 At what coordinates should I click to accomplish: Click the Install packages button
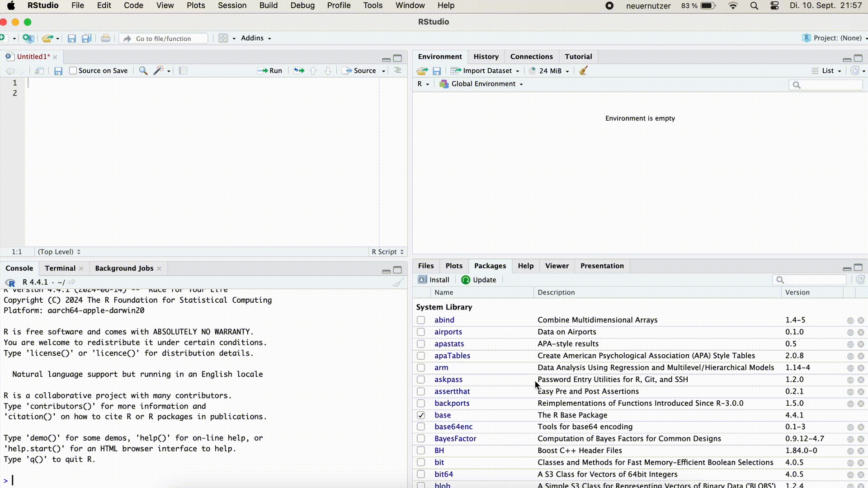click(x=434, y=280)
